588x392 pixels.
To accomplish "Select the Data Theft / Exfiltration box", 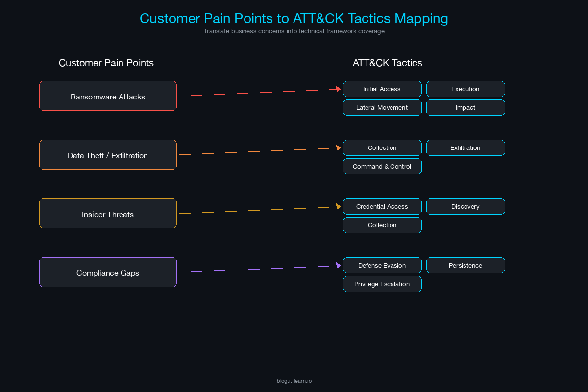I will coord(108,154).
